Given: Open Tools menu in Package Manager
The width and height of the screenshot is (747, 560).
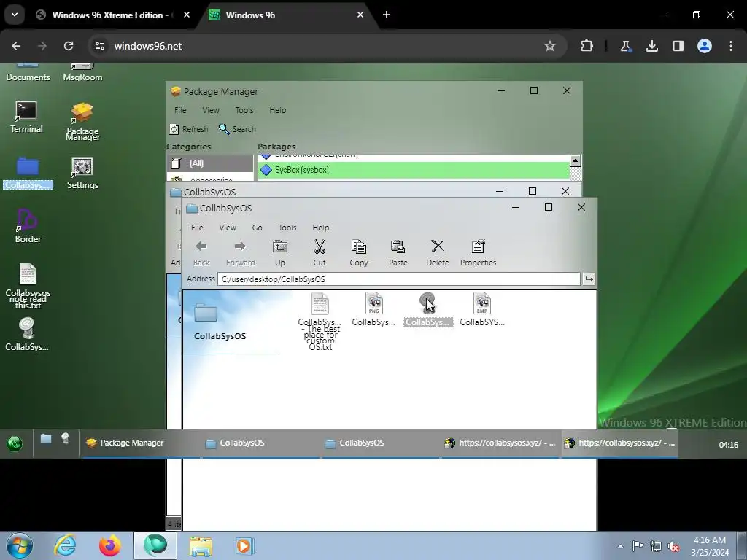Looking at the screenshot, I should (x=244, y=110).
